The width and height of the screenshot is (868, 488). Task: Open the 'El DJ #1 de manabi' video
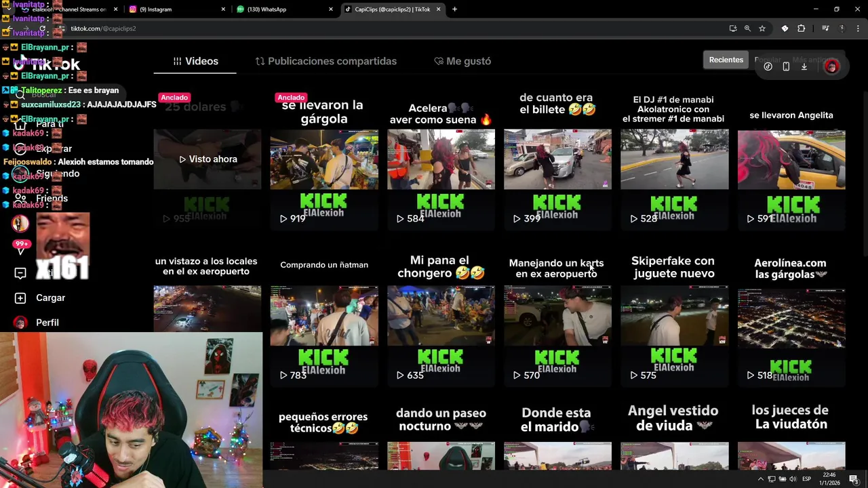tap(675, 159)
